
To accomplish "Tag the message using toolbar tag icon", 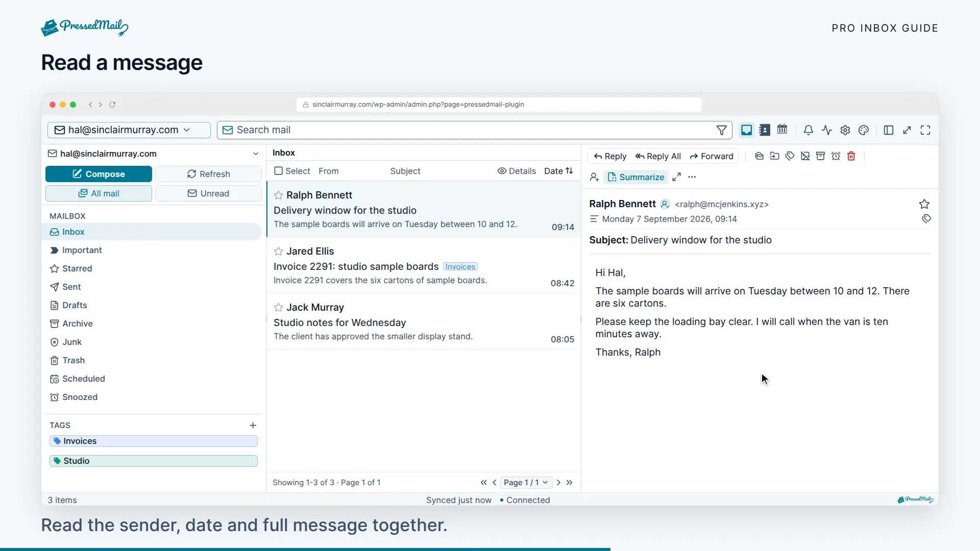I will tap(790, 156).
